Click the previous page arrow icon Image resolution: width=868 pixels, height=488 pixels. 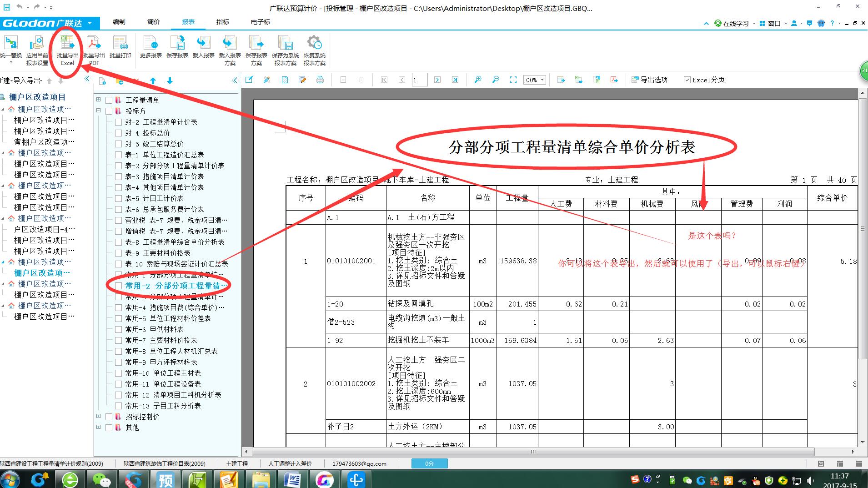402,80
